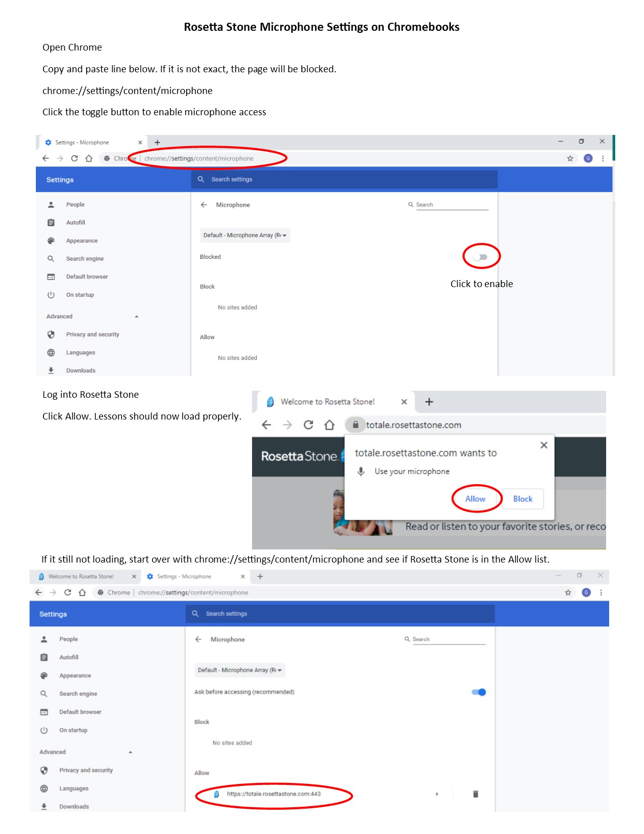Click home icon in the Rosetta Stone browser
Image resolution: width=644 pixels, height=834 pixels.
[x=329, y=425]
